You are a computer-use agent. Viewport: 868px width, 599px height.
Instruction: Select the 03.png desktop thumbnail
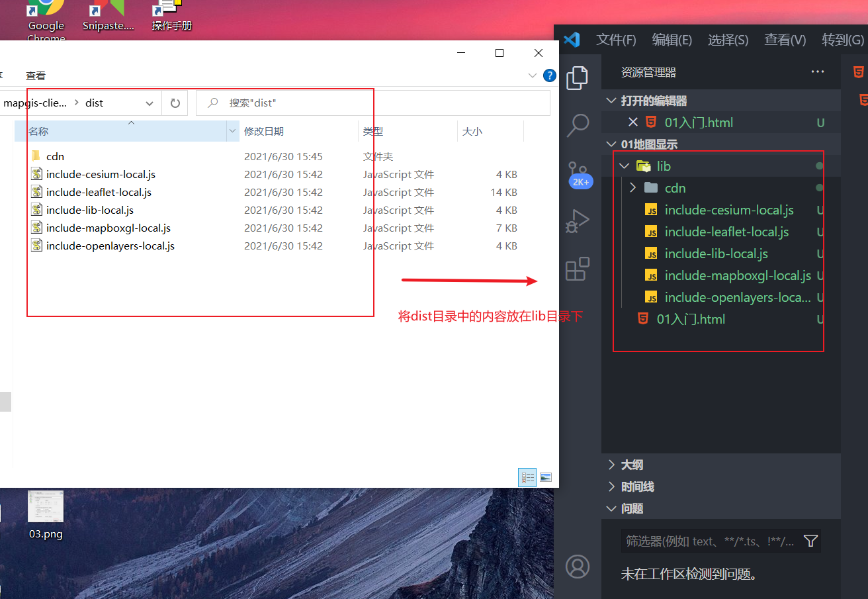[46, 516]
